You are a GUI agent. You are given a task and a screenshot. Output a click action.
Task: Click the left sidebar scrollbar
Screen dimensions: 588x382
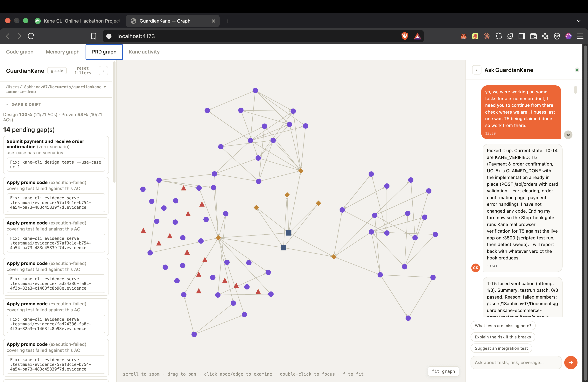(x=114, y=122)
